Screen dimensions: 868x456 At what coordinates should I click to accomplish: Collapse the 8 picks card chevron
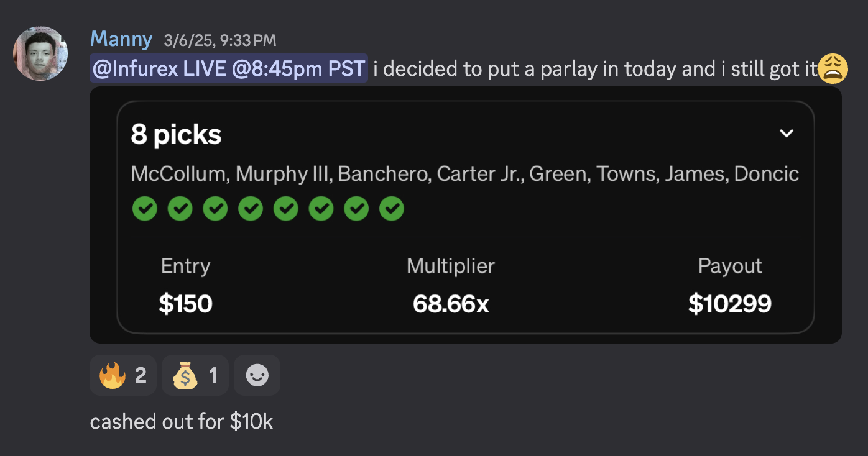[x=787, y=134]
